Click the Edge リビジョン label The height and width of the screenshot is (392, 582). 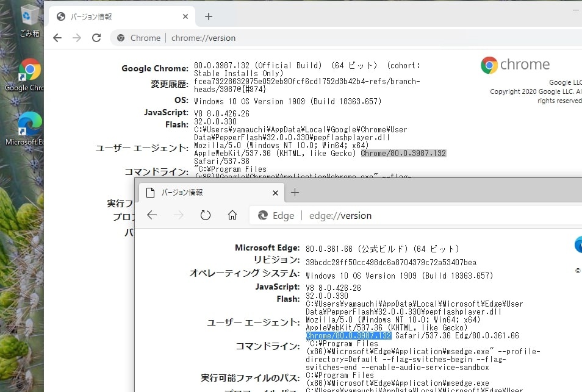coord(276,260)
